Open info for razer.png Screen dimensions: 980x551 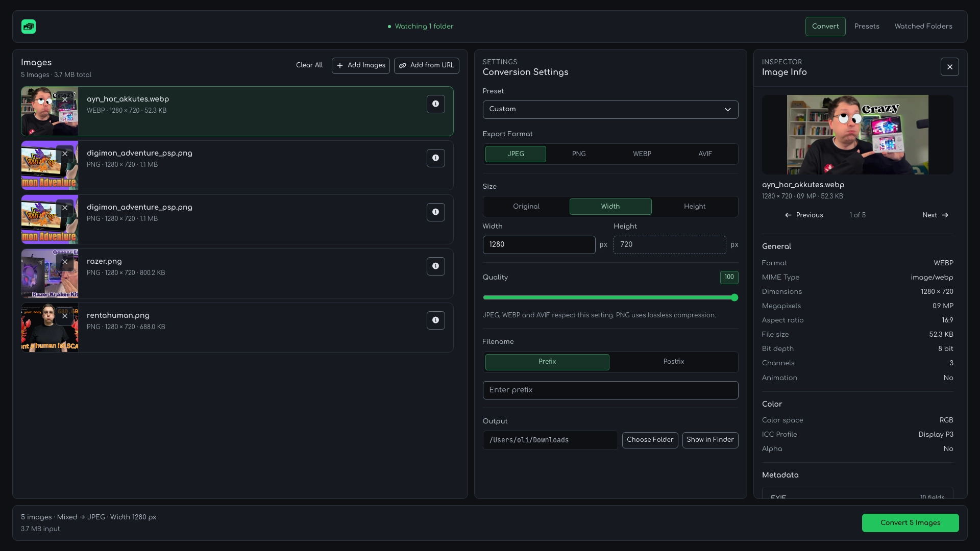pyautogui.click(x=435, y=266)
